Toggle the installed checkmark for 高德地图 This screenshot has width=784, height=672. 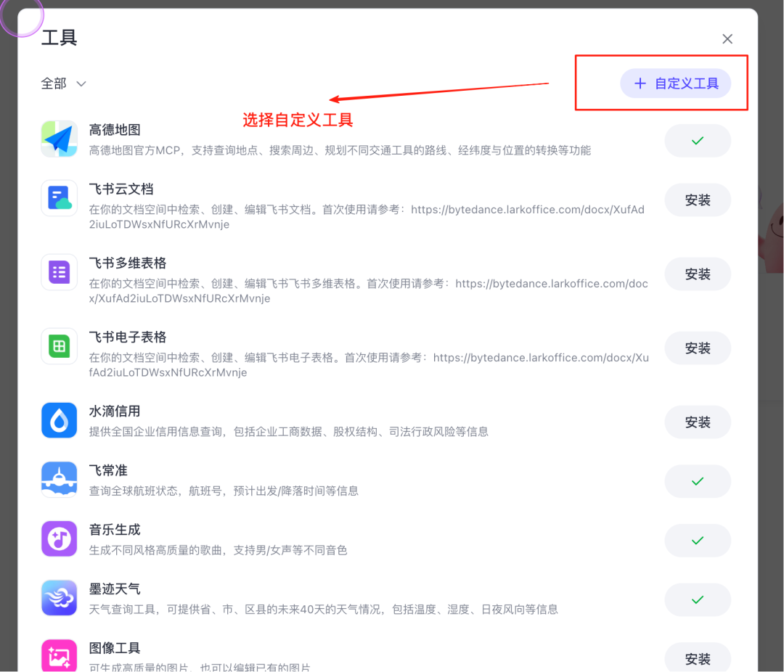698,141
